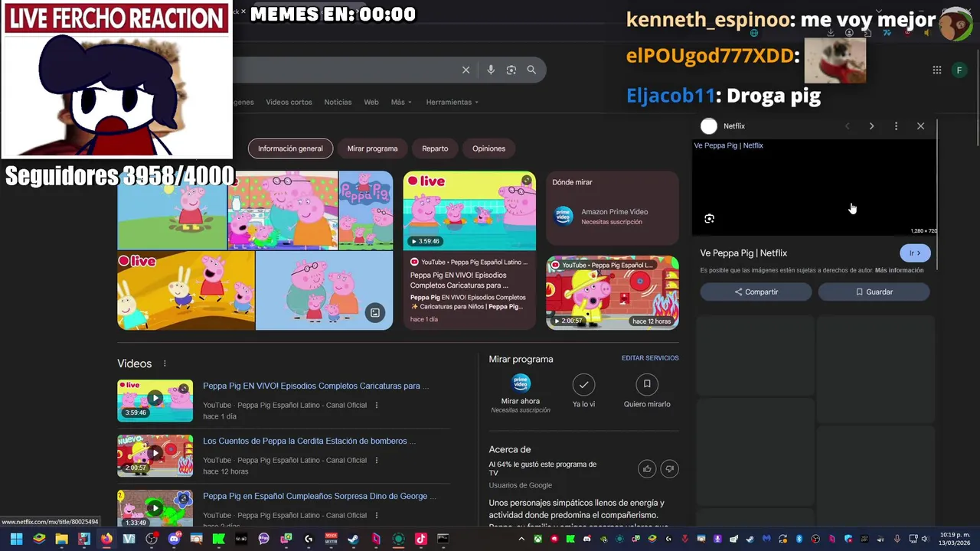Expand the 'Más' search filter dropdown
Screen dimensions: 980x551
401,102
